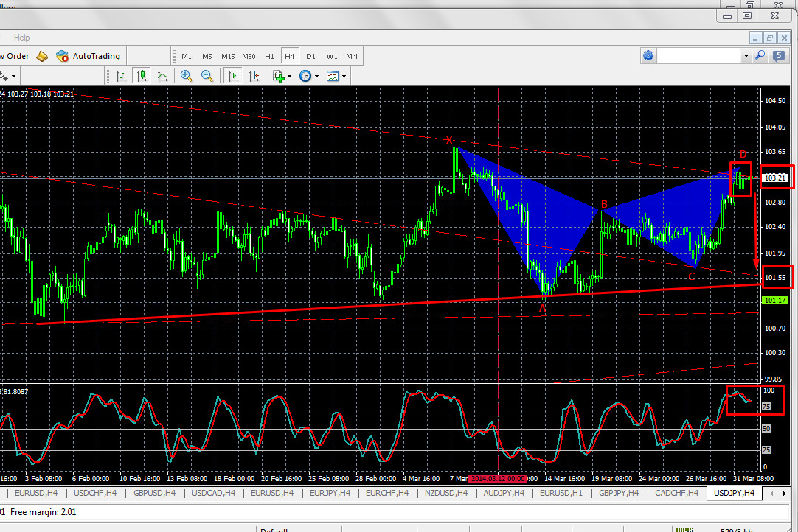Image resolution: width=798 pixels, height=532 pixels.
Task: Click the chart templates icon
Action: 333,77
